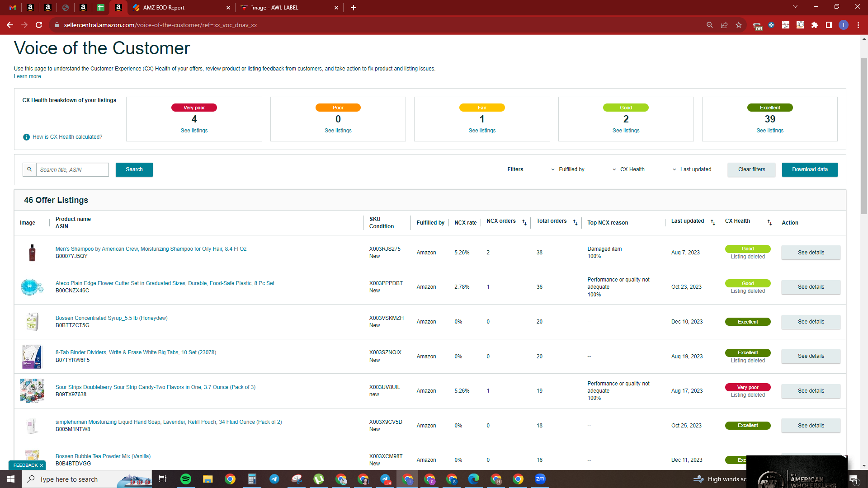This screenshot has height=488, width=868.
Task: Share this page via the share icon
Action: click(x=724, y=25)
